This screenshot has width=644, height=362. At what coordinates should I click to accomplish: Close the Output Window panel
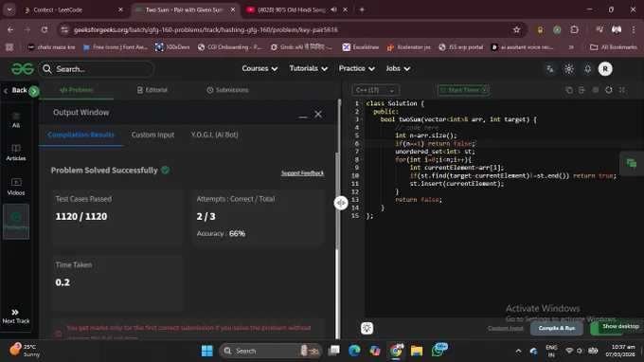(x=318, y=115)
